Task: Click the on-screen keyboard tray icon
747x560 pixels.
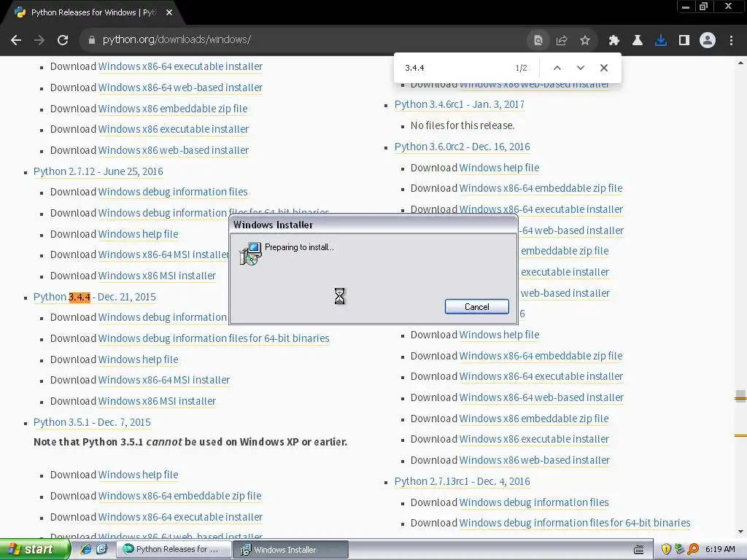Action: [639, 550]
